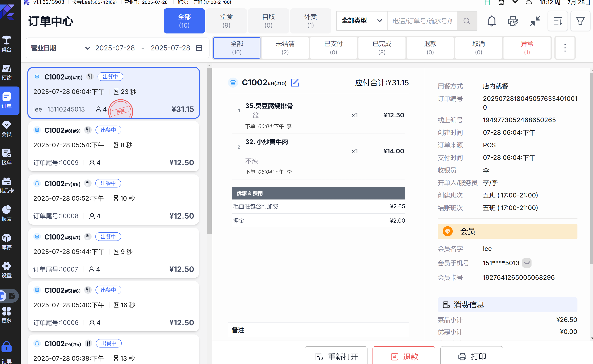This screenshot has height=364, width=593.
Task: Select the 异常 (1) status tab
Action: click(527, 48)
